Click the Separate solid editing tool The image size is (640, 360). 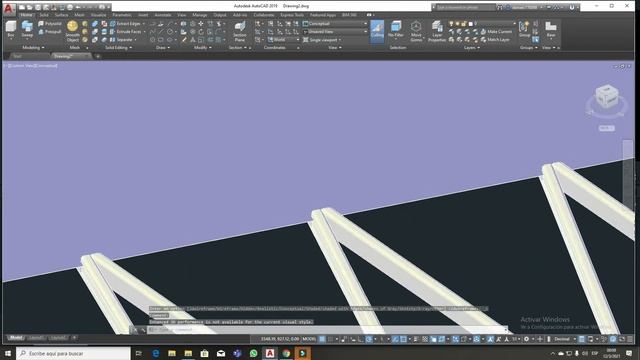(123, 40)
